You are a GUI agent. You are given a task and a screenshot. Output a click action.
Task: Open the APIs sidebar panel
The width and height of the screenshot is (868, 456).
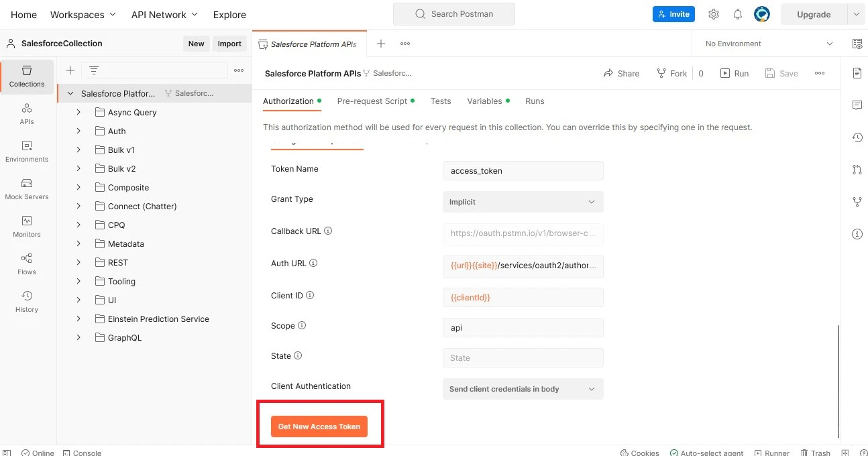pos(27,114)
